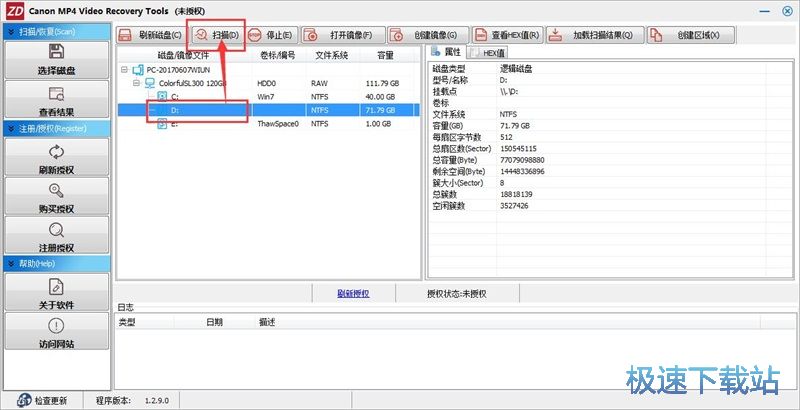Click the 磁盘/镜像文件 column header

[x=186, y=56]
